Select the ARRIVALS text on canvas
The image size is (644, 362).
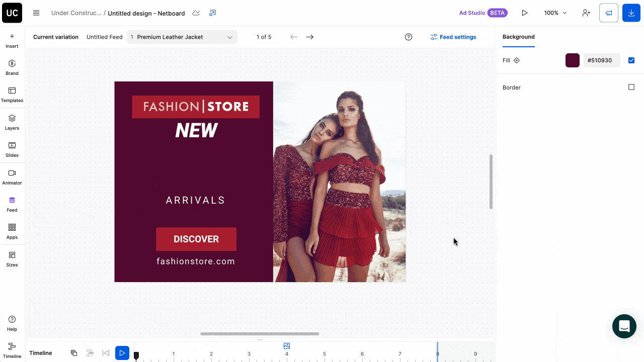[196, 200]
